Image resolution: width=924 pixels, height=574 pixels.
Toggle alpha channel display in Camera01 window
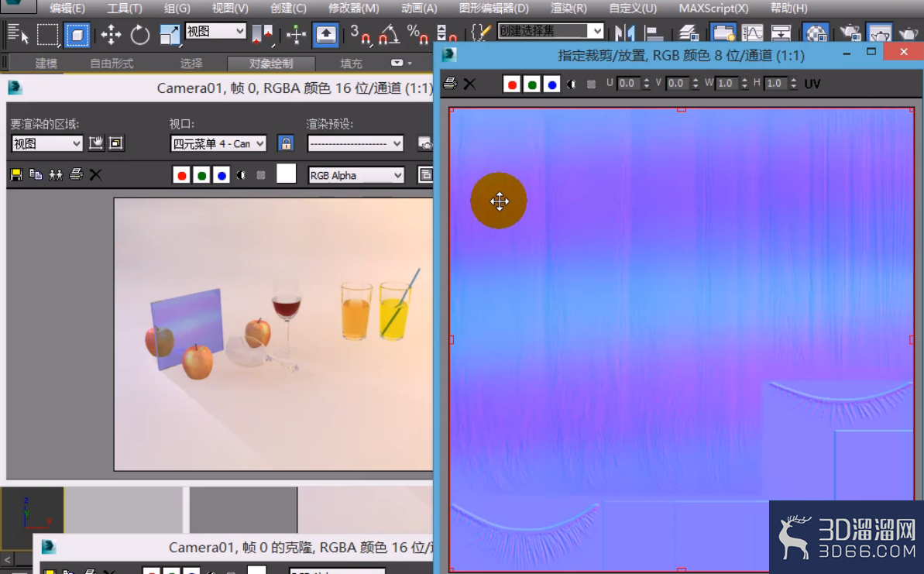tap(241, 175)
